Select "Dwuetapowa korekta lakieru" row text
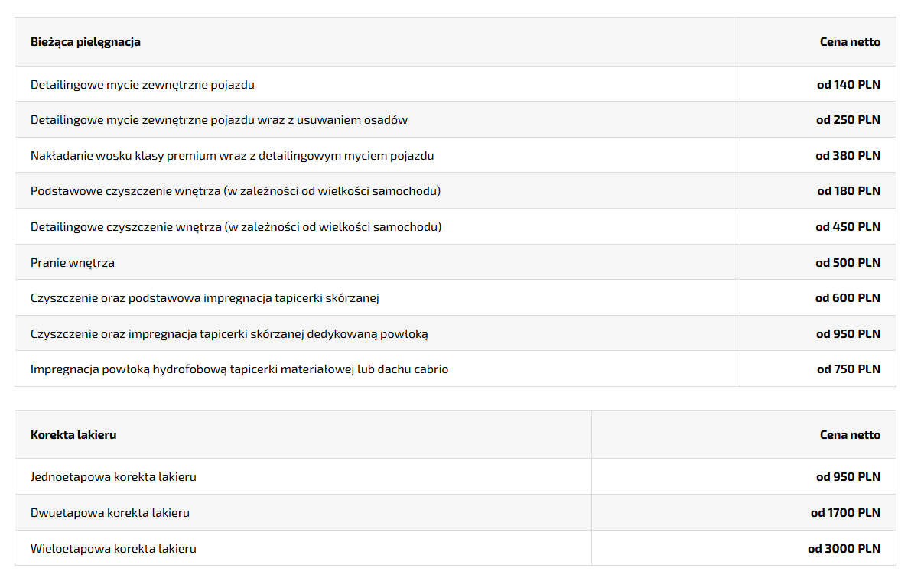Screen dimensions: 924x578 coord(109,513)
